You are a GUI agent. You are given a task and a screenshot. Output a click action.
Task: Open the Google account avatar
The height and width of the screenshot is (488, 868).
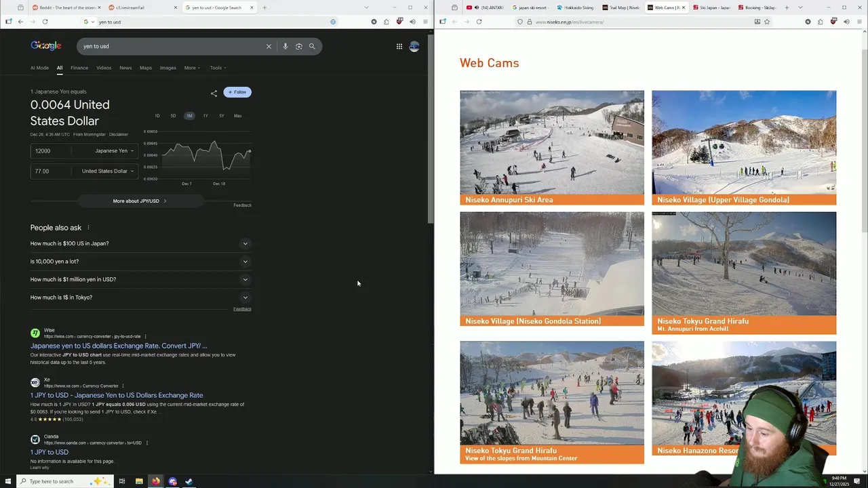414,46
